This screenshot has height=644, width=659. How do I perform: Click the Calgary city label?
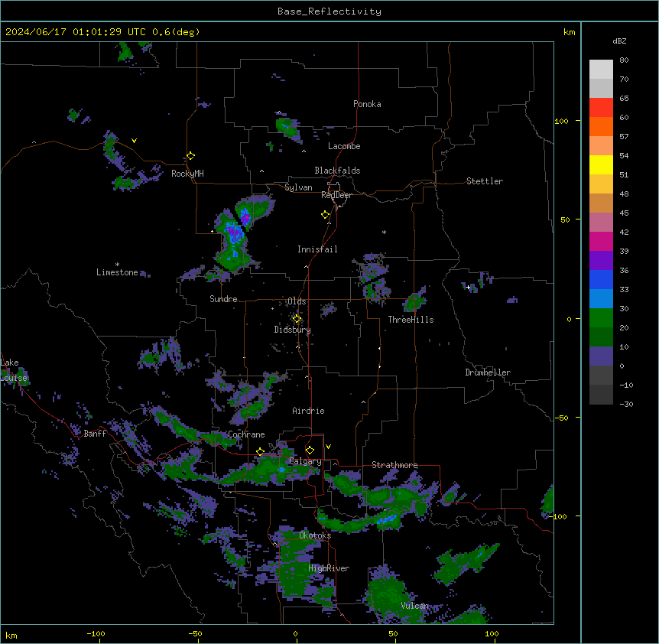click(x=305, y=461)
